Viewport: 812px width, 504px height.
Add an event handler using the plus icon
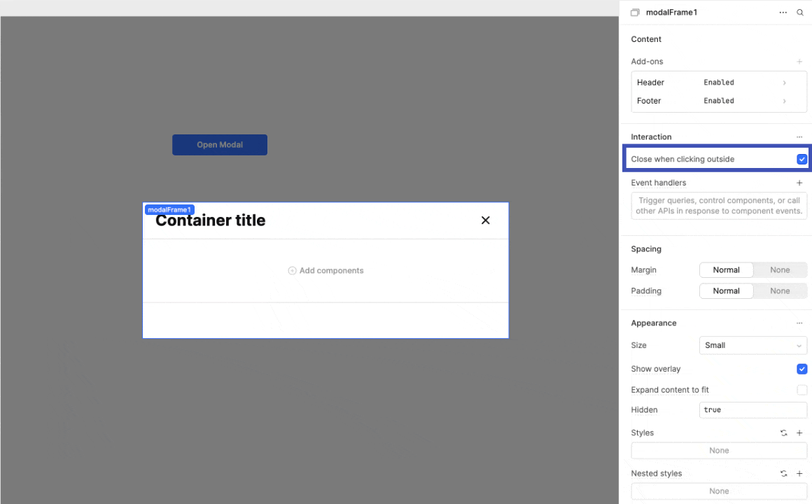point(799,183)
